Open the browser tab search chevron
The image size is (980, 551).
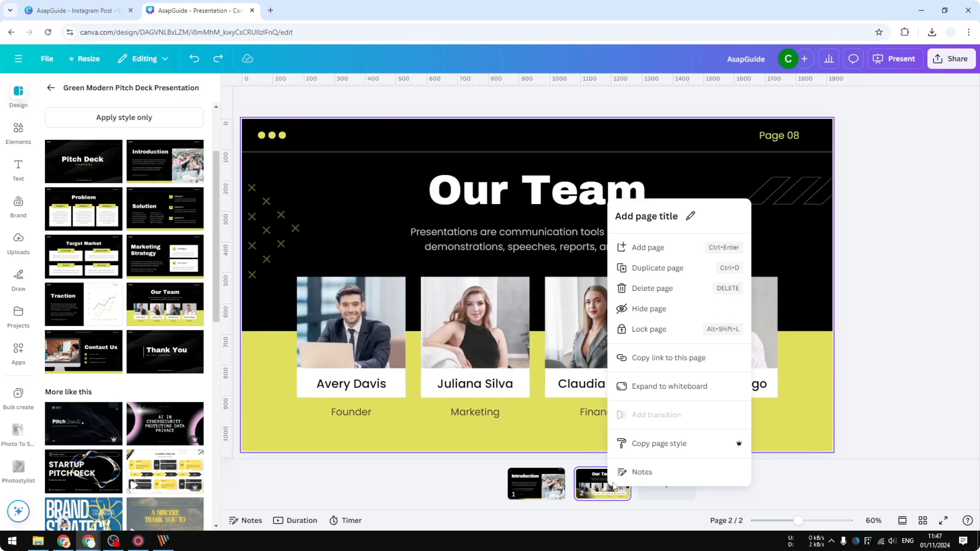[x=10, y=10]
